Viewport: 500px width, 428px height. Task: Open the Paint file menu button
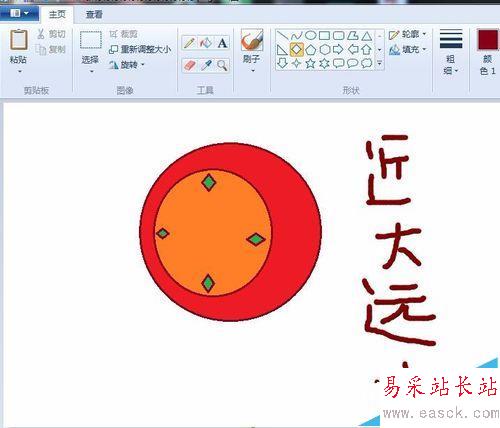[x=19, y=13]
